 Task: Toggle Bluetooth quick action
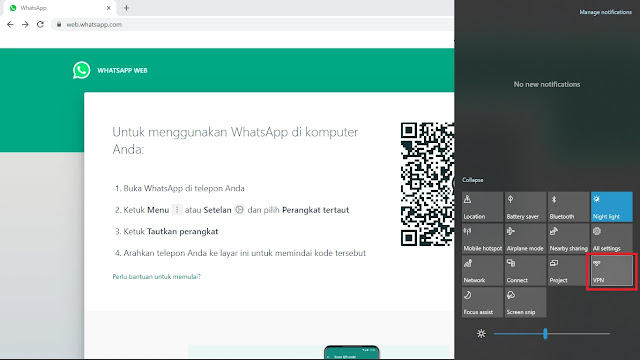[x=568, y=207]
